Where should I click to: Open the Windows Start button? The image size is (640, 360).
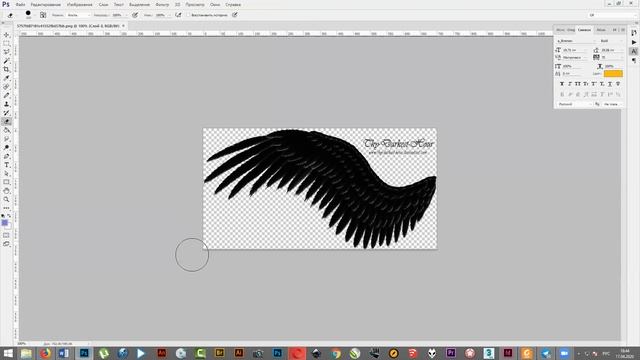[8, 353]
